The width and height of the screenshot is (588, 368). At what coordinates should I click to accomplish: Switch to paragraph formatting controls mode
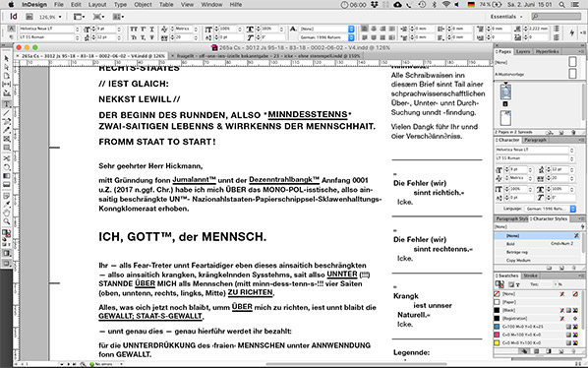11,37
